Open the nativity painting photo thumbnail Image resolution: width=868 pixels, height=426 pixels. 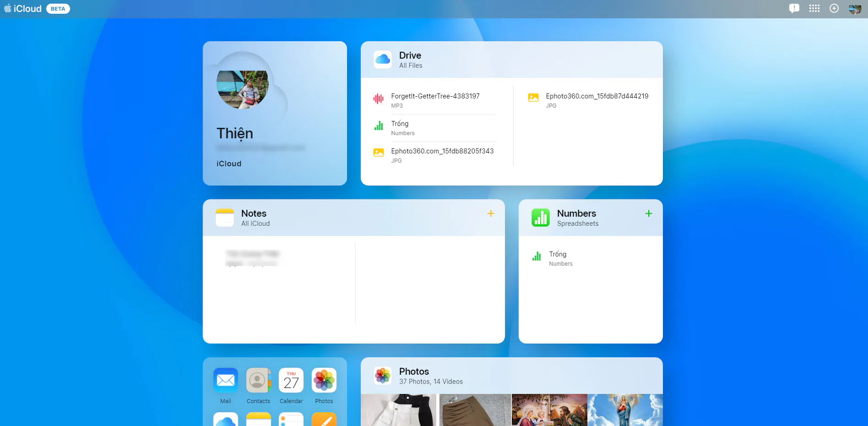pyautogui.click(x=549, y=410)
